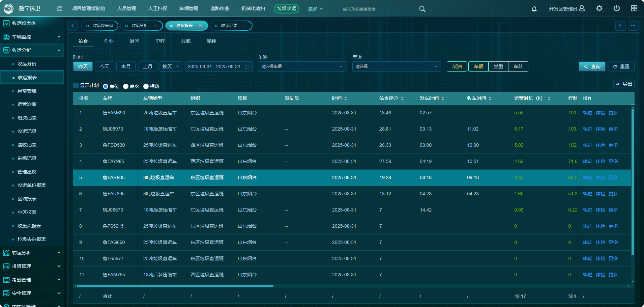Close the 收运报表 tab

(x=200, y=26)
